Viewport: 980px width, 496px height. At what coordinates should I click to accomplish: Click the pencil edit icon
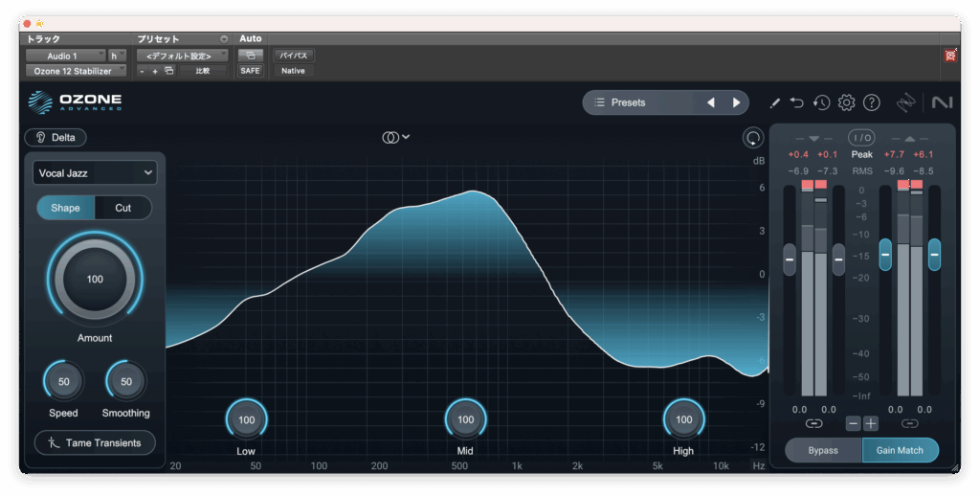[775, 102]
